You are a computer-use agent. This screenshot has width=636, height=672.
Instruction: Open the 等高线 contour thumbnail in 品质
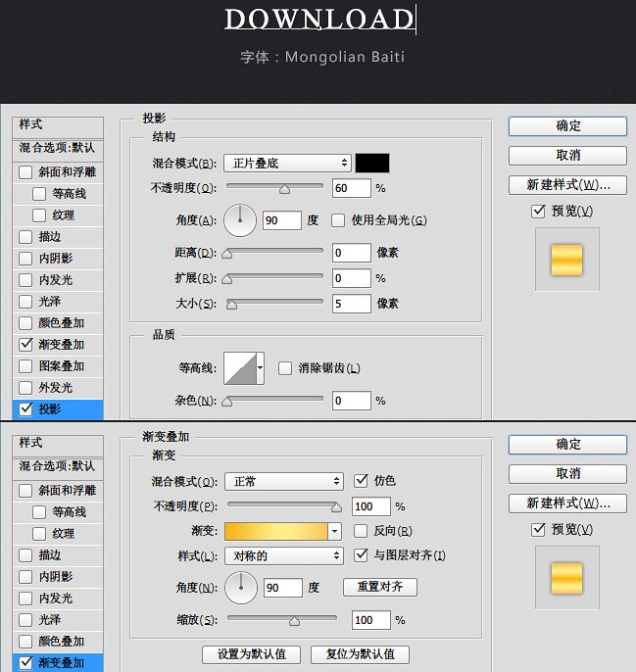pyautogui.click(x=239, y=368)
